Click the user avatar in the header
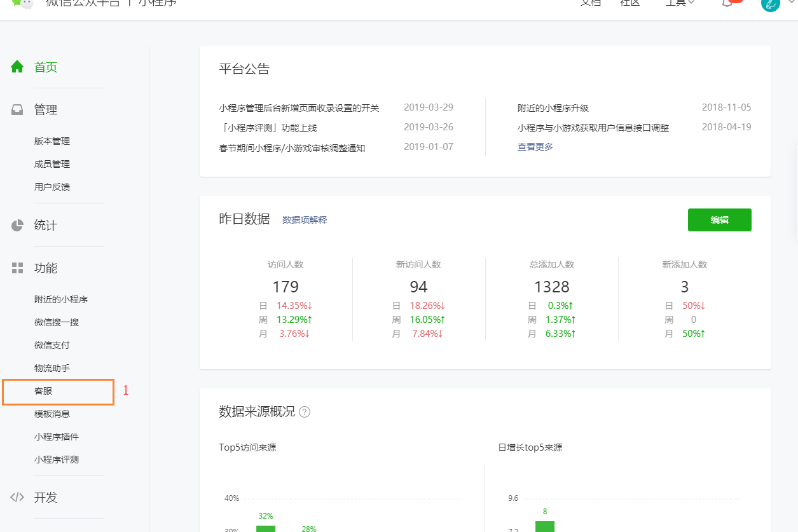This screenshot has height=532, width=798. coord(770,4)
